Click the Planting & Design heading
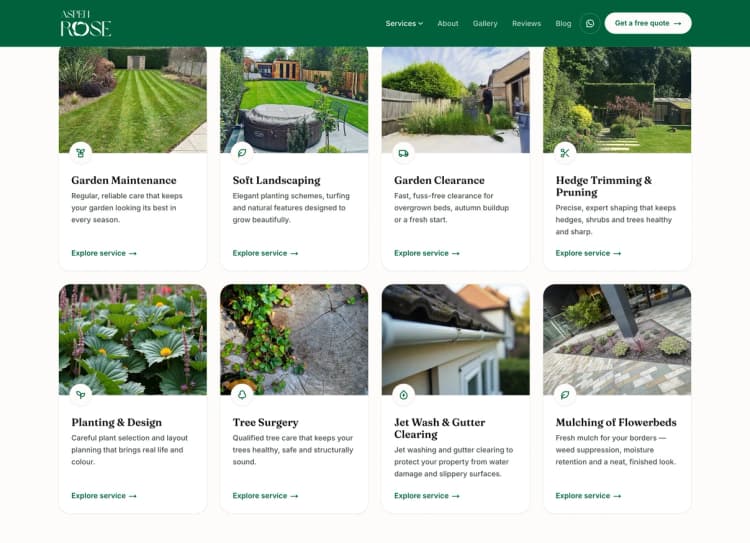Screen dimensions: 750x543 [x=117, y=422]
